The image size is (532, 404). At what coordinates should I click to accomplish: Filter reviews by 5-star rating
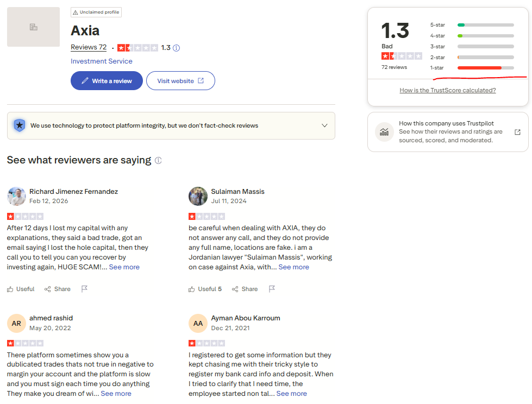pyautogui.click(x=471, y=25)
